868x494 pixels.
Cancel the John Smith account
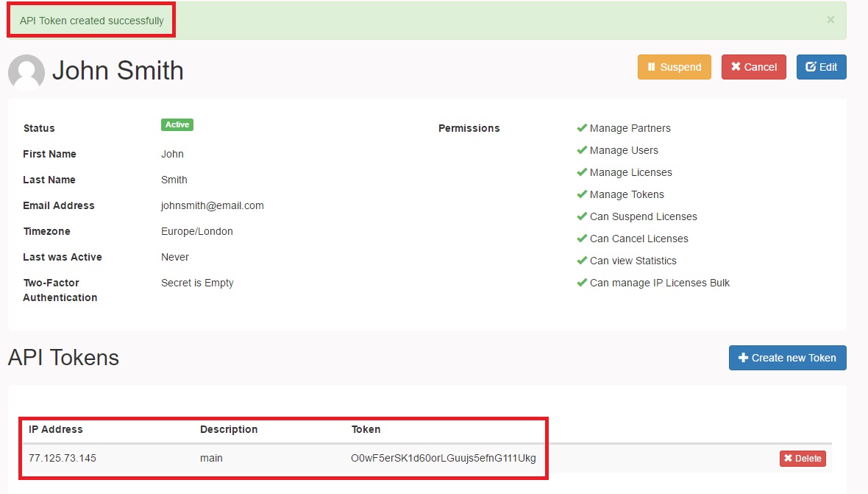pos(753,67)
